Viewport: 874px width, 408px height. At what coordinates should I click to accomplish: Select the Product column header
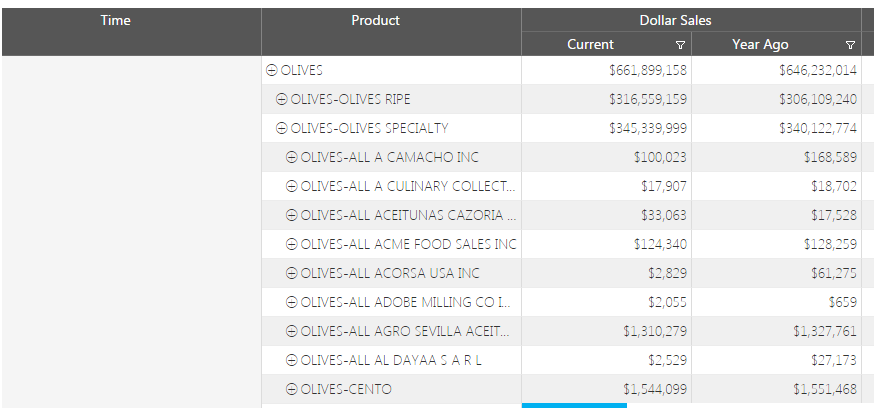click(x=375, y=20)
